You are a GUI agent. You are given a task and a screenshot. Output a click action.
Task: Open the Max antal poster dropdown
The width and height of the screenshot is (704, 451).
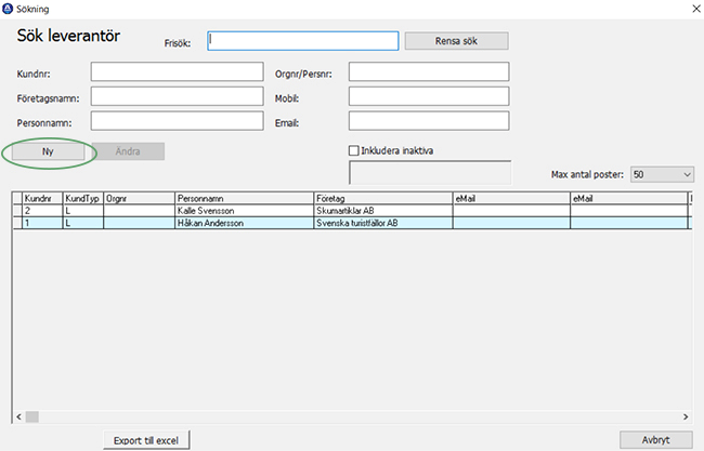pyautogui.click(x=662, y=174)
